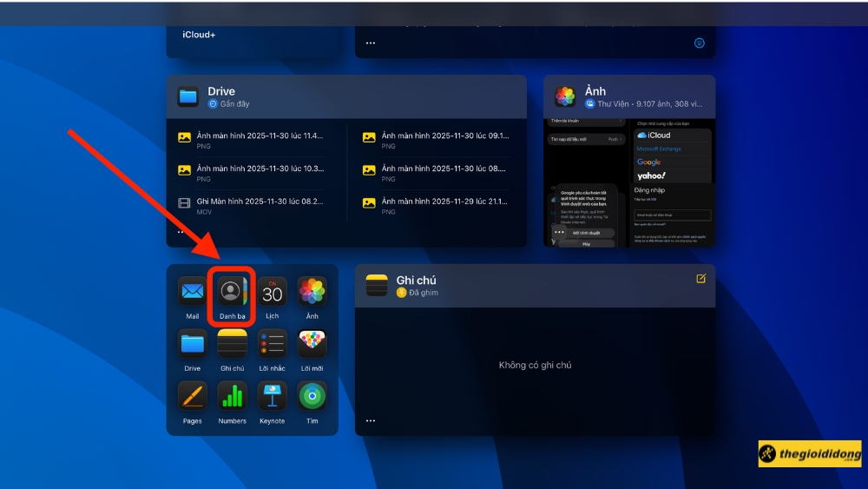Open the Numbers app icon

click(x=232, y=396)
